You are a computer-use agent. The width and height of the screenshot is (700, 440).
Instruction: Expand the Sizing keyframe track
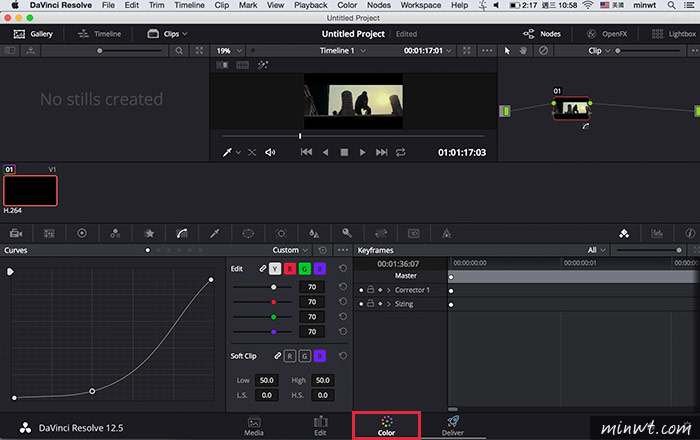(x=389, y=304)
